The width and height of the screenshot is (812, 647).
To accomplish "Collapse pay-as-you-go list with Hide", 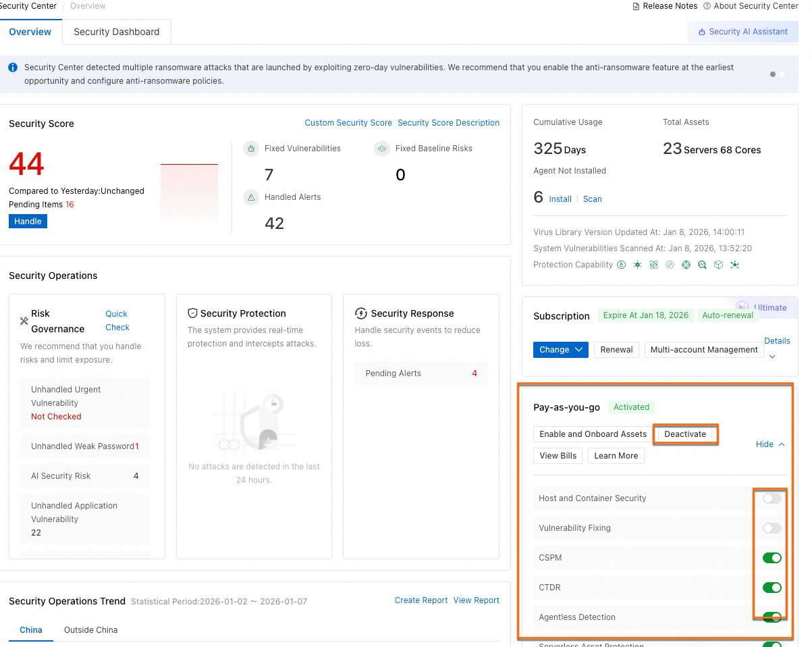I will tap(770, 444).
